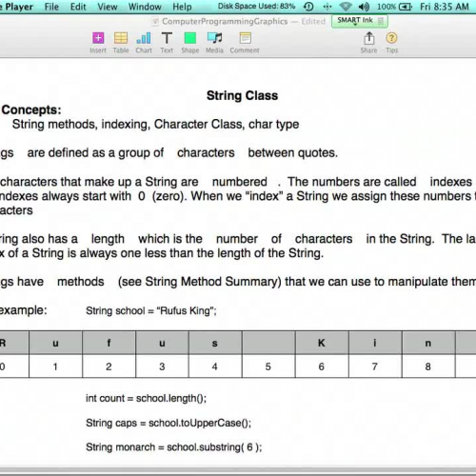Screen dimensions: 476x476
Task: Click the ComputerProgrammingGraphics document title
Action: click(x=225, y=21)
